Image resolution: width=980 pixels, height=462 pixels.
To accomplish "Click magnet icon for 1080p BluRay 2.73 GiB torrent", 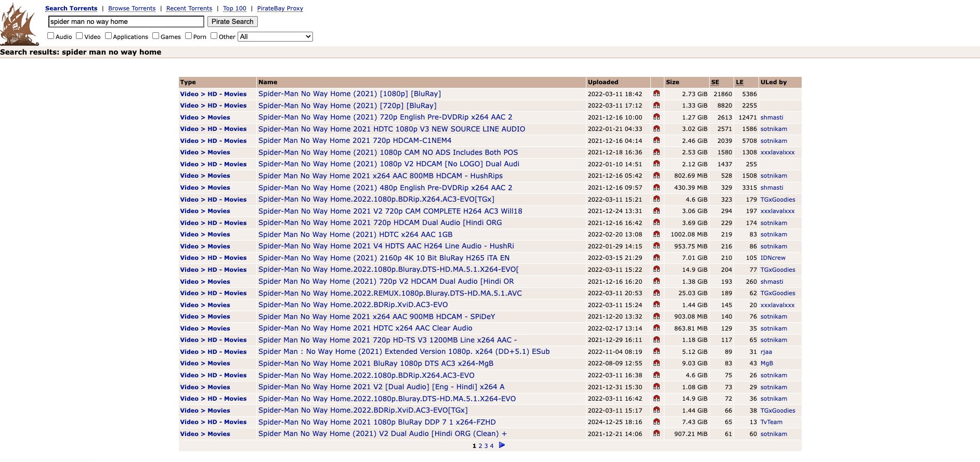I will pos(657,94).
